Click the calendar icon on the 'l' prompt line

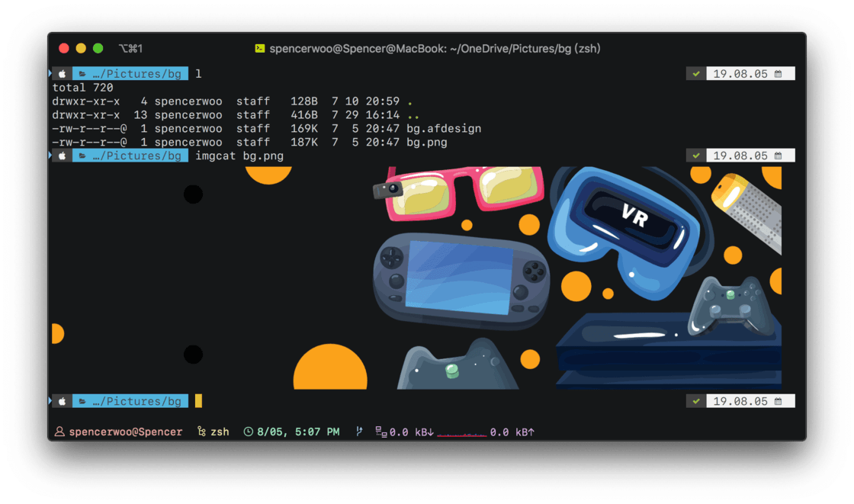pyautogui.click(x=779, y=73)
